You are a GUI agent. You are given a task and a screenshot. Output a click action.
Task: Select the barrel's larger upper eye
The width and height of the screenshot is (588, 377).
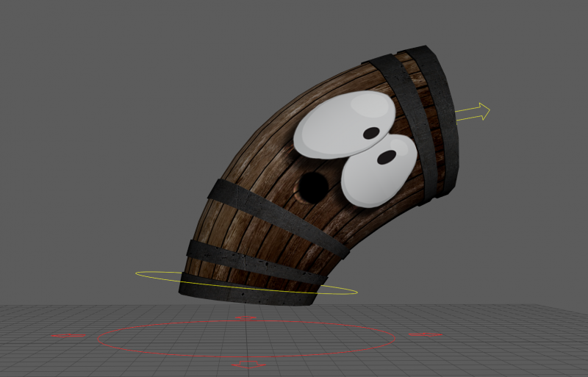pos(344,124)
